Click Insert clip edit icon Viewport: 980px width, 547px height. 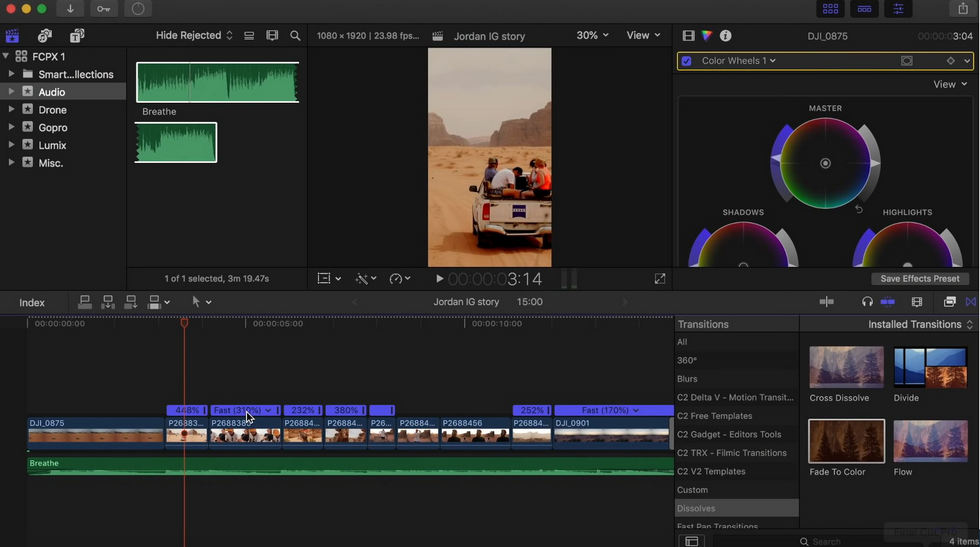pos(108,303)
